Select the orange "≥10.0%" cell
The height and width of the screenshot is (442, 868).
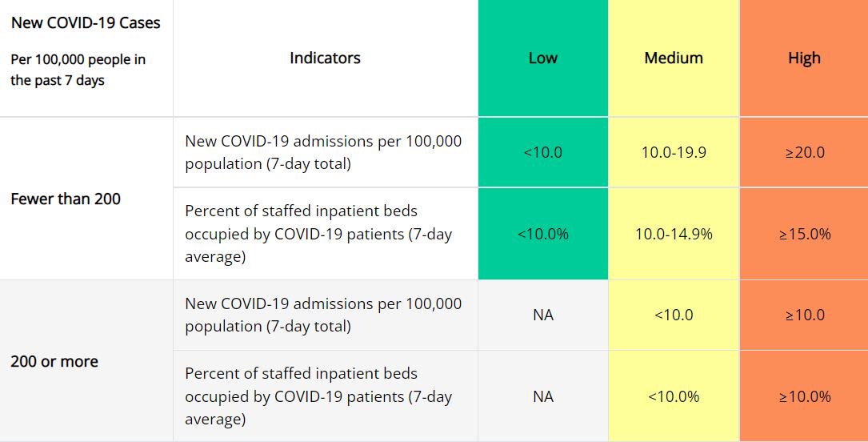(804, 396)
